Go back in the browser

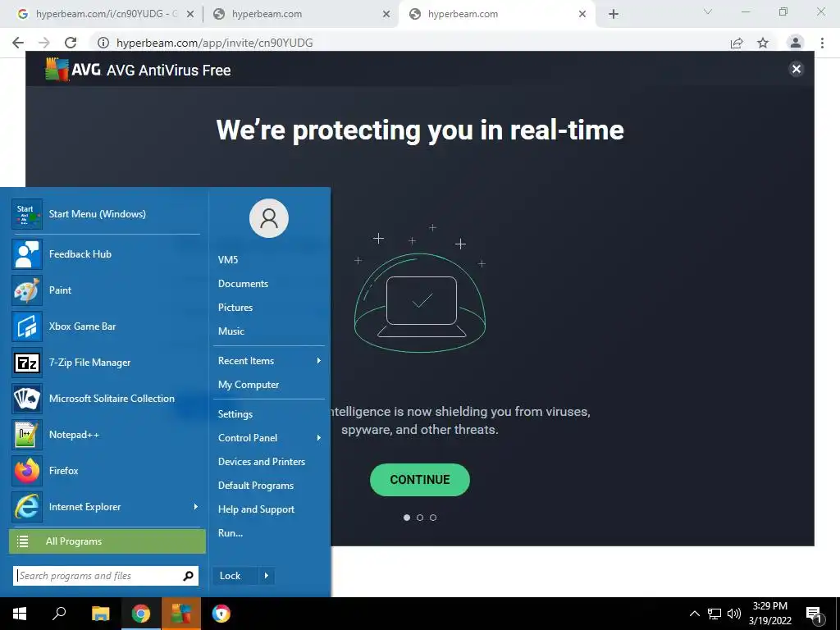coord(18,43)
